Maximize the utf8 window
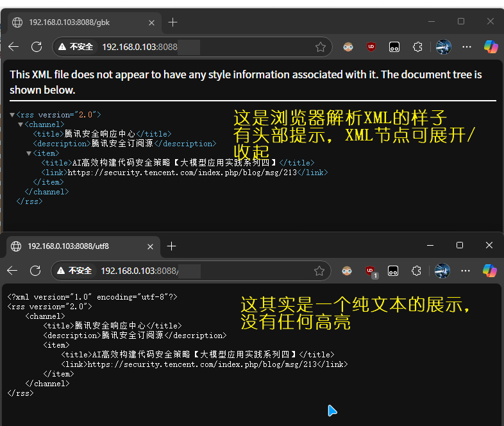This screenshot has width=504, height=426. [x=460, y=245]
